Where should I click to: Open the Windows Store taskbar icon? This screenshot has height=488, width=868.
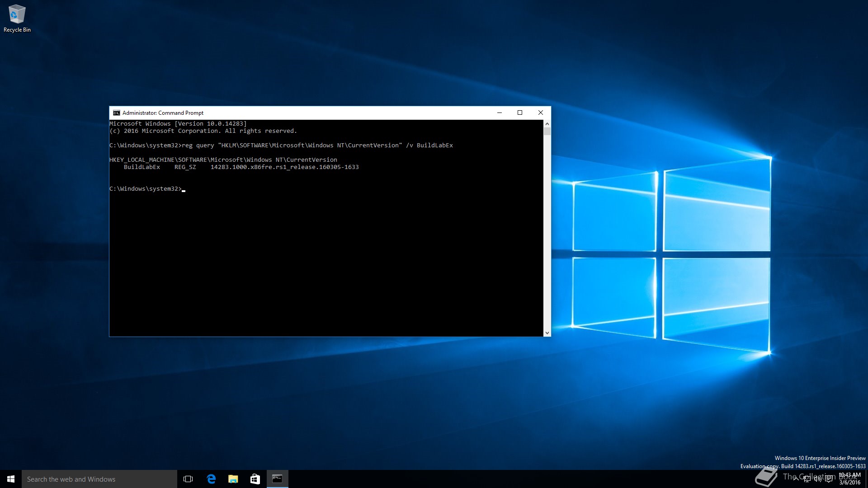pos(255,479)
